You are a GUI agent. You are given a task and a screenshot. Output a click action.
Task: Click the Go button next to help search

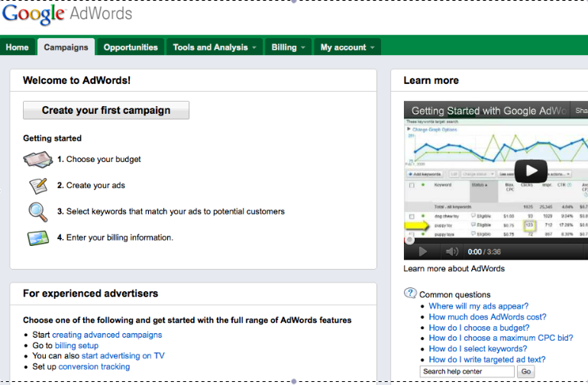[525, 371]
